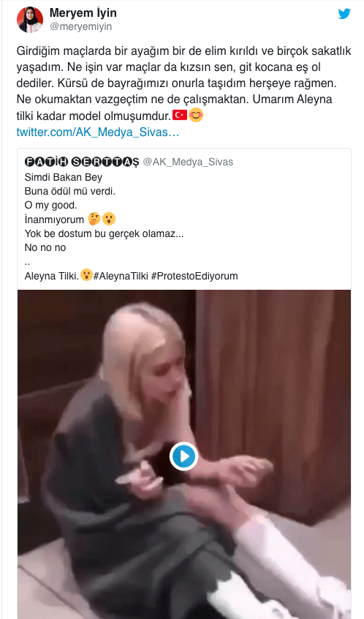The height and width of the screenshot is (619, 364).
Task: Click the quoted line Simdi Bakan Bey
Action: (x=63, y=177)
